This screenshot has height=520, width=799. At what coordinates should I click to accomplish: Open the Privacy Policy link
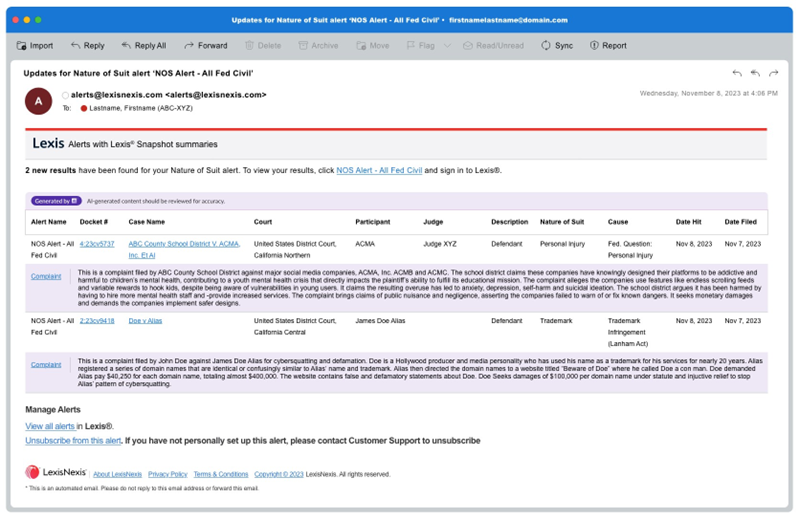point(168,474)
